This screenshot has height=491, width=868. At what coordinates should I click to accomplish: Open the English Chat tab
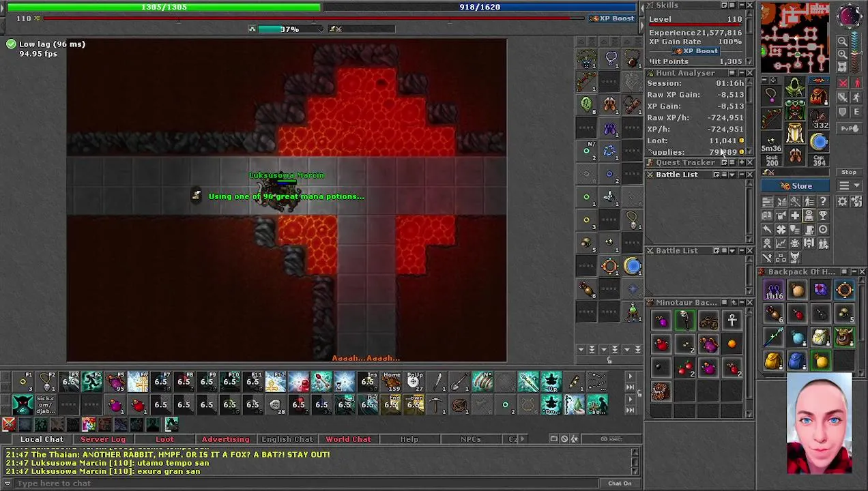(287, 439)
